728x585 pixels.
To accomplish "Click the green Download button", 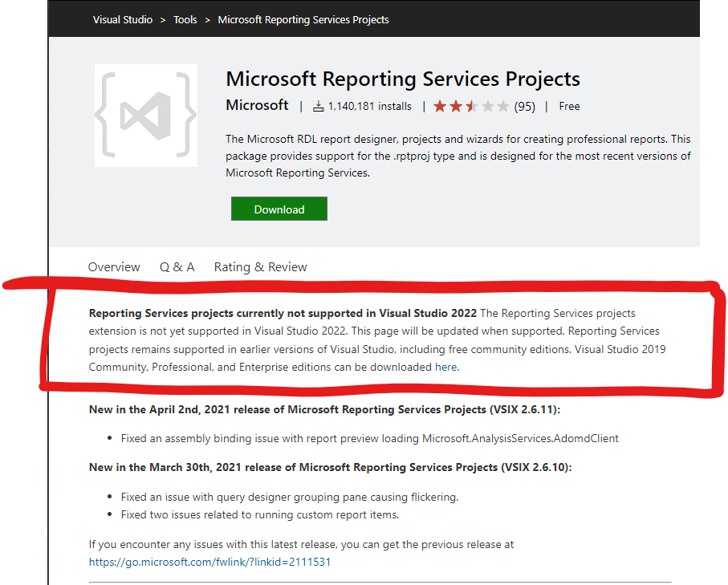I will click(279, 209).
